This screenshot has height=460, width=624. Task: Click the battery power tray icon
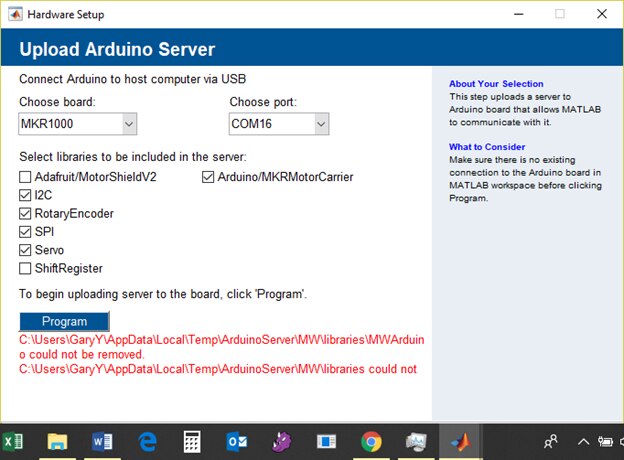click(605, 441)
